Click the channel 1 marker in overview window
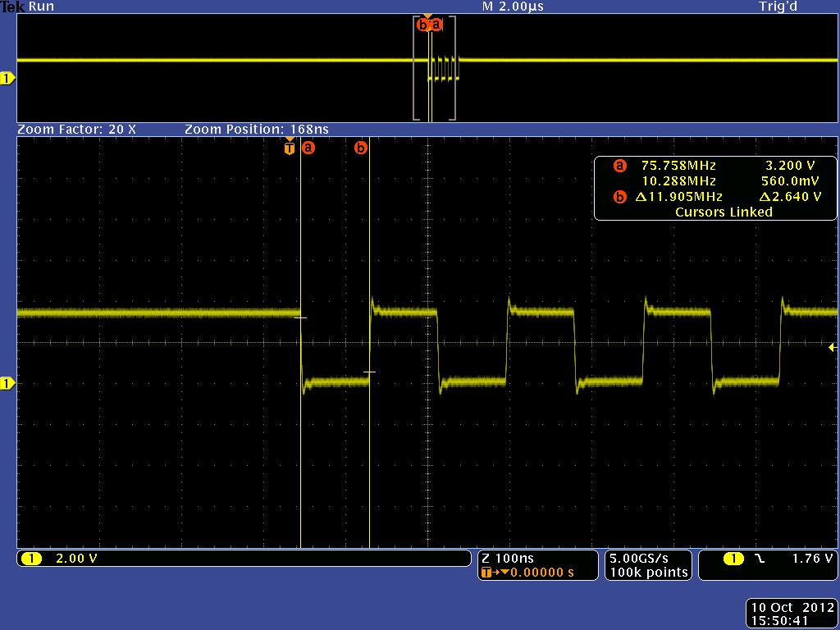 click(x=8, y=78)
